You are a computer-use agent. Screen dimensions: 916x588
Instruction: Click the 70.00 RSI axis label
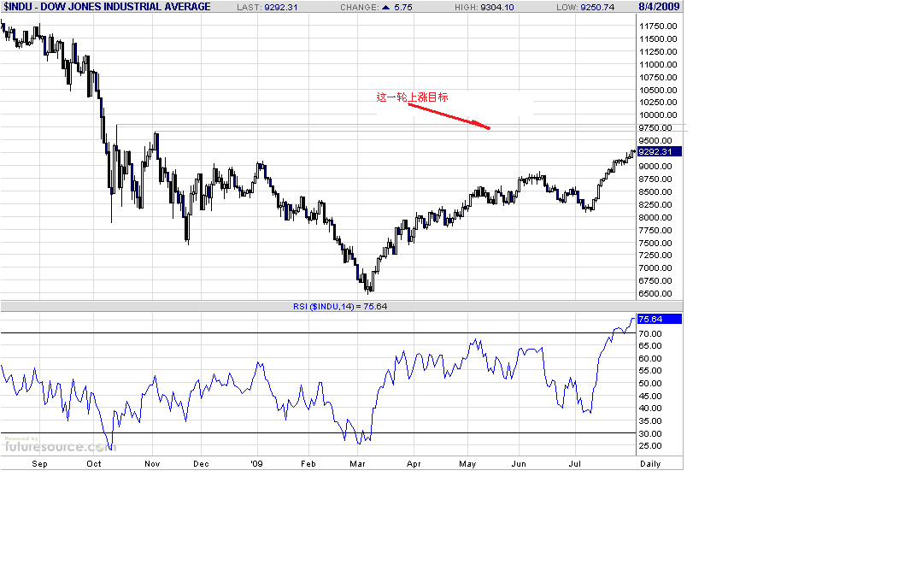click(x=650, y=334)
